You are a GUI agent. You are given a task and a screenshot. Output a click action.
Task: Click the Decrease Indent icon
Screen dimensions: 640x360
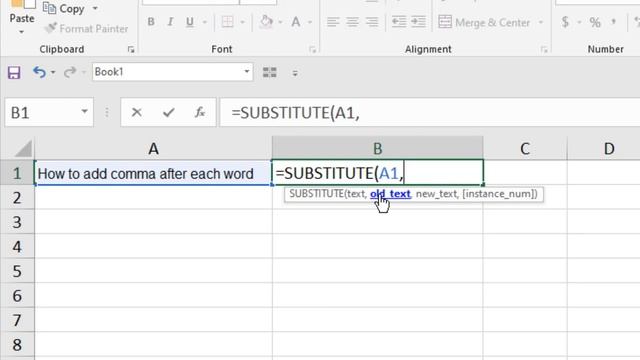coord(399,22)
